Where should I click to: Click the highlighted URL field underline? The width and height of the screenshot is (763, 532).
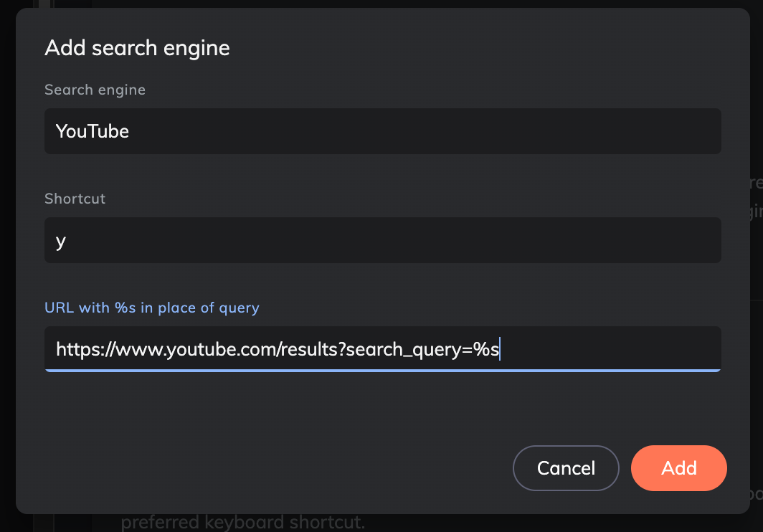coord(382,369)
